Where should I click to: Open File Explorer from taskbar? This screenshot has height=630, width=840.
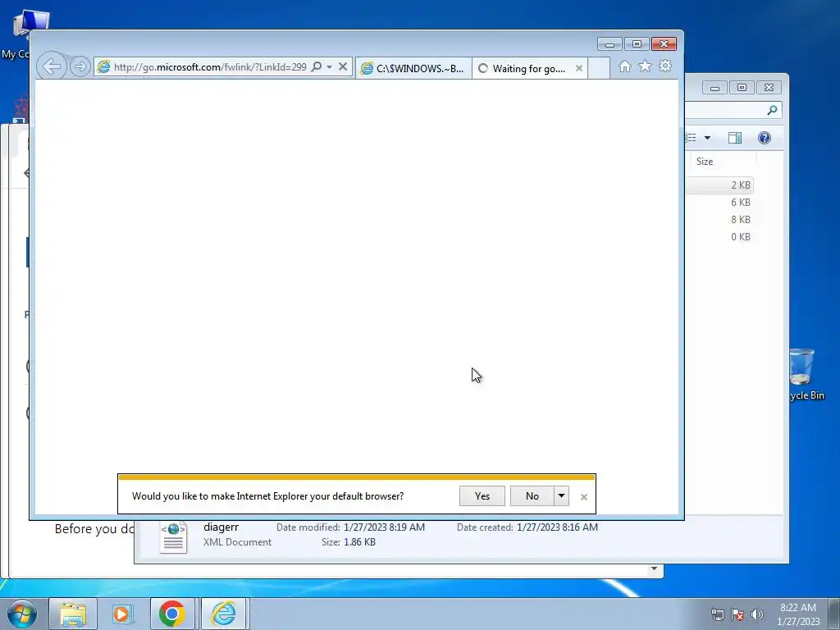(x=73, y=614)
